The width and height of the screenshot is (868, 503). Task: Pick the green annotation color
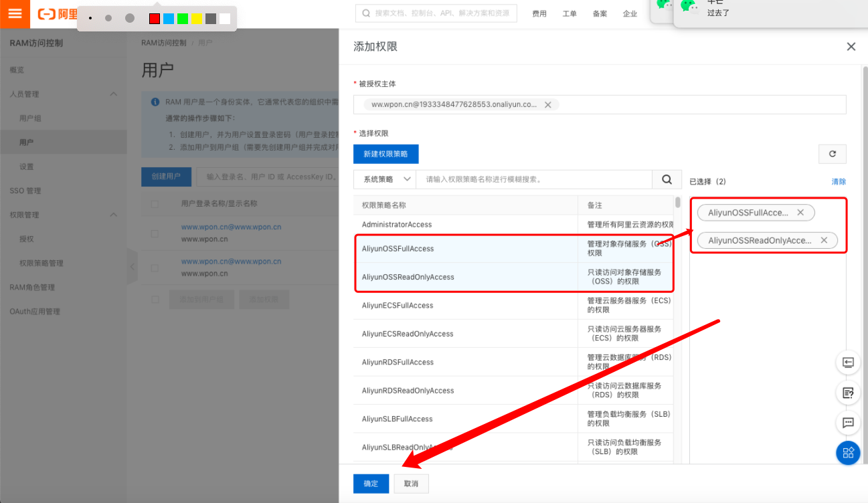[x=183, y=19]
